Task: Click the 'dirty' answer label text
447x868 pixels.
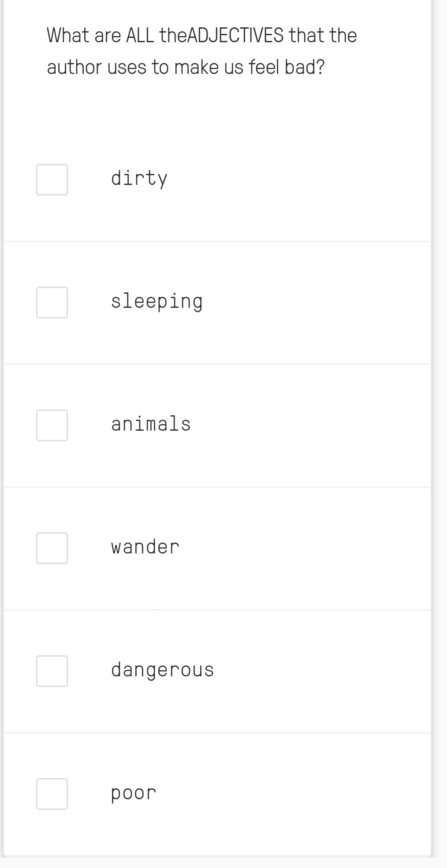Action: coord(139,178)
